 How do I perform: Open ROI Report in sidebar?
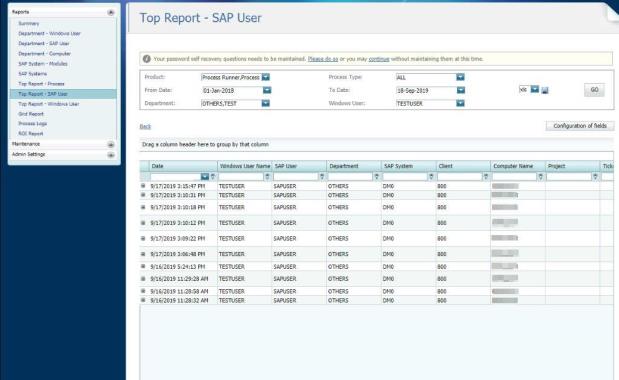31,134
